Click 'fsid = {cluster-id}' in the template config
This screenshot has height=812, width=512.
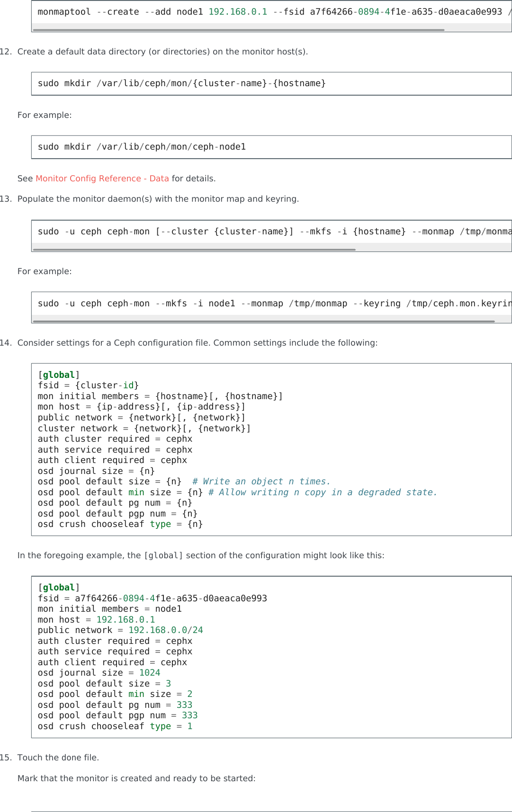pos(88,385)
